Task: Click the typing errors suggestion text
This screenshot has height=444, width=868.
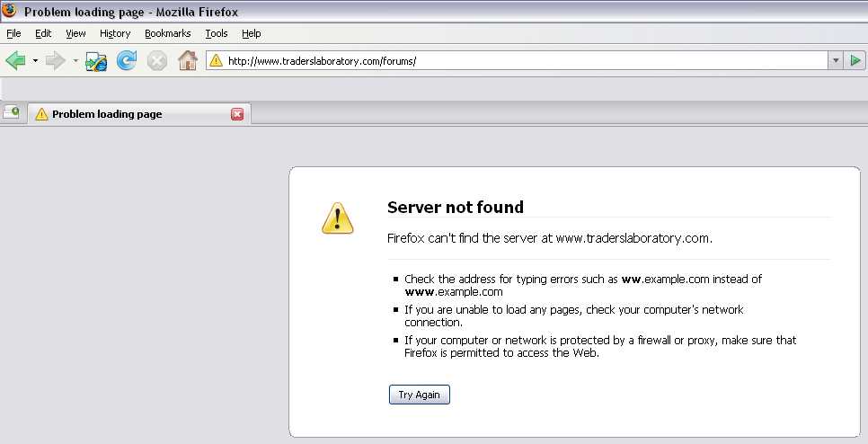Action: (583, 285)
